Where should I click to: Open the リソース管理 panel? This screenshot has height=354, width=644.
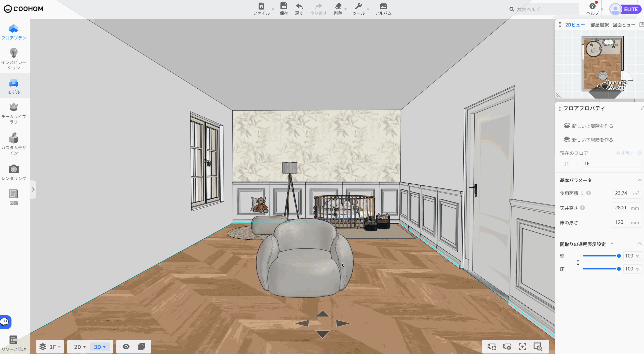(x=14, y=344)
